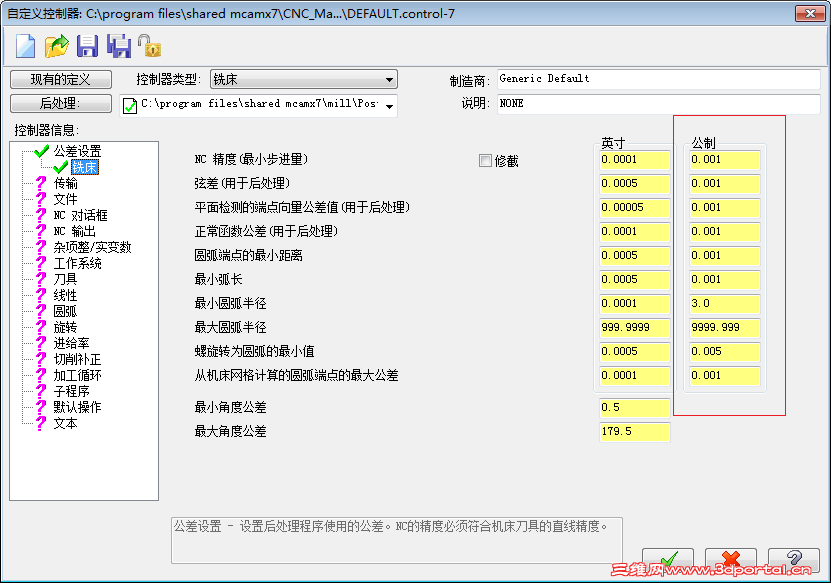831x583 pixels.
Task: Click metric 机床网格圆弧端点最大公差 field 0.001
Action: 724,376
